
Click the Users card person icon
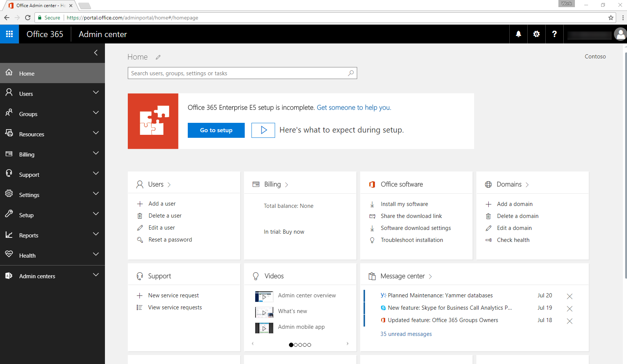tap(140, 184)
